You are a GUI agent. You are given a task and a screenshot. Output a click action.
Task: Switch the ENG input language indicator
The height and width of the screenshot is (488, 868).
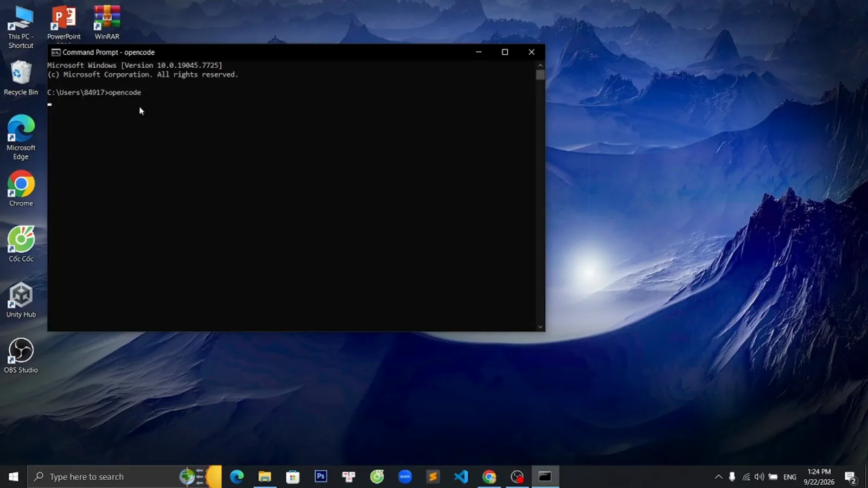click(x=790, y=477)
